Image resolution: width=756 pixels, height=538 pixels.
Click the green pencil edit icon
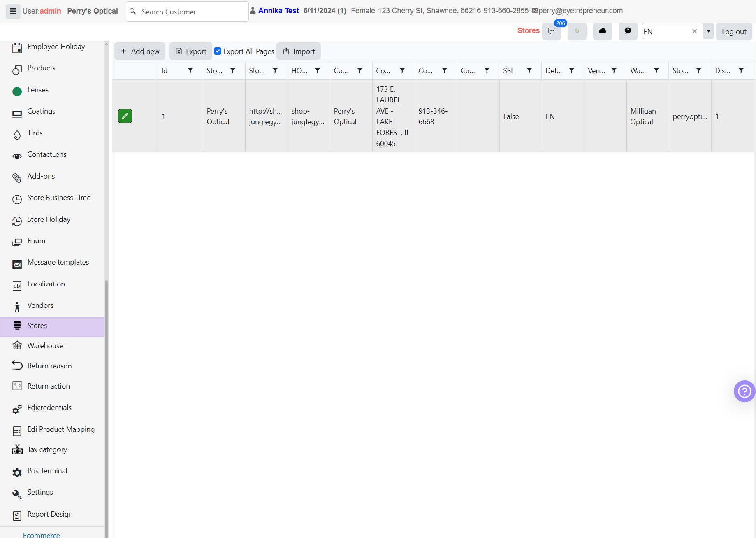tap(125, 116)
